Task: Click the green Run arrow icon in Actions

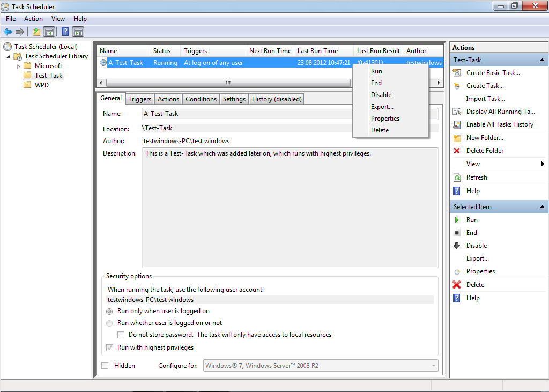Action: (457, 220)
